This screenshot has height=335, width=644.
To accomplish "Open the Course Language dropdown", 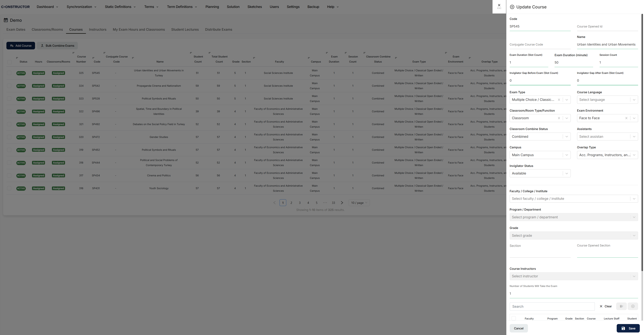I will (x=607, y=100).
